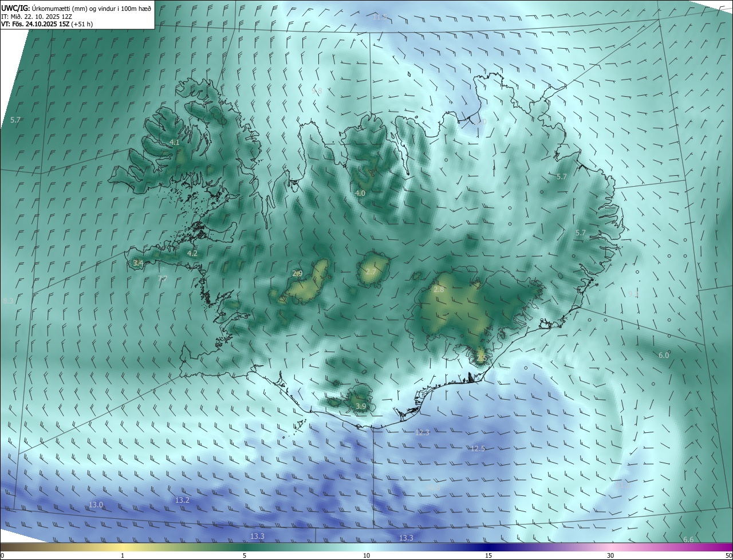The width and height of the screenshot is (733, 560).
Task: Click the initial time line "IT: Mið. 22. 10. 2025 12Z"
Action: [x=36, y=17]
